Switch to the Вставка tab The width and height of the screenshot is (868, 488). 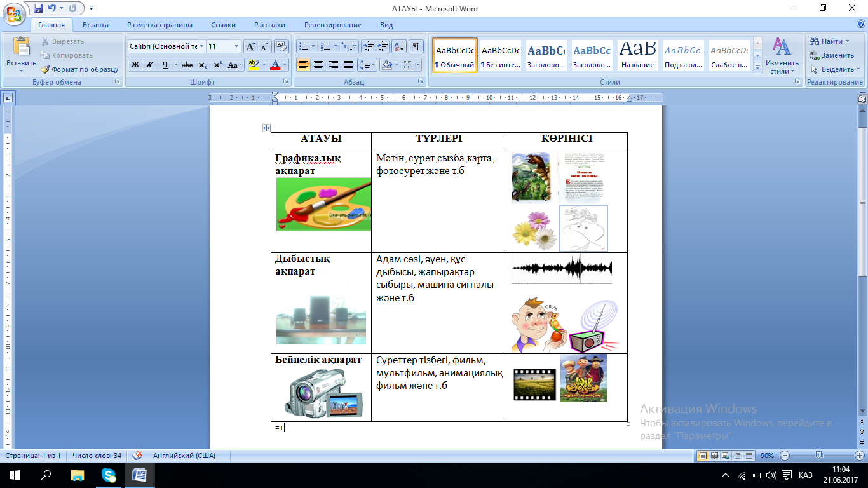point(95,25)
